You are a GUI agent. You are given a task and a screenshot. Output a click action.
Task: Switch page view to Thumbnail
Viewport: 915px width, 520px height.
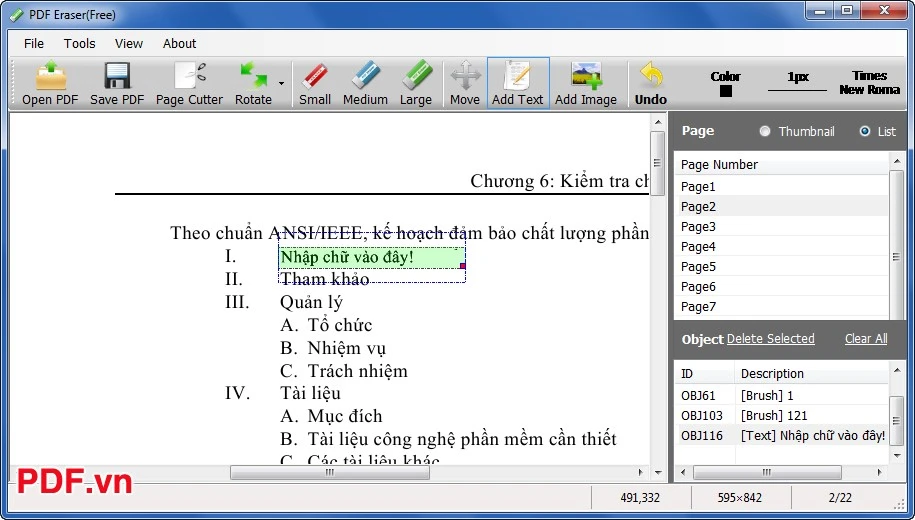[764, 131]
